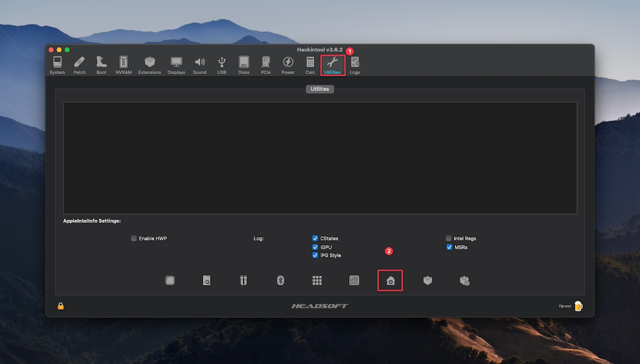The height and width of the screenshot is (364, 640).
Task: Click the CPU chip utility icon
Action: pos(170,281)
